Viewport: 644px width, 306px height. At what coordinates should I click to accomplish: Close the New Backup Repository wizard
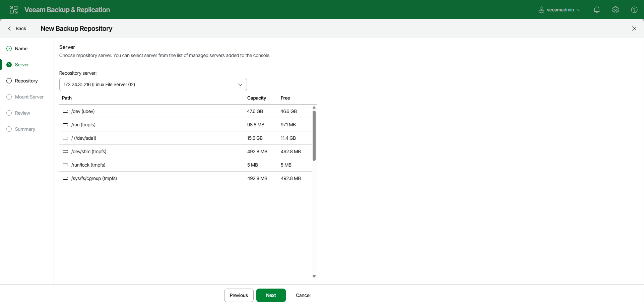[634, 28]
